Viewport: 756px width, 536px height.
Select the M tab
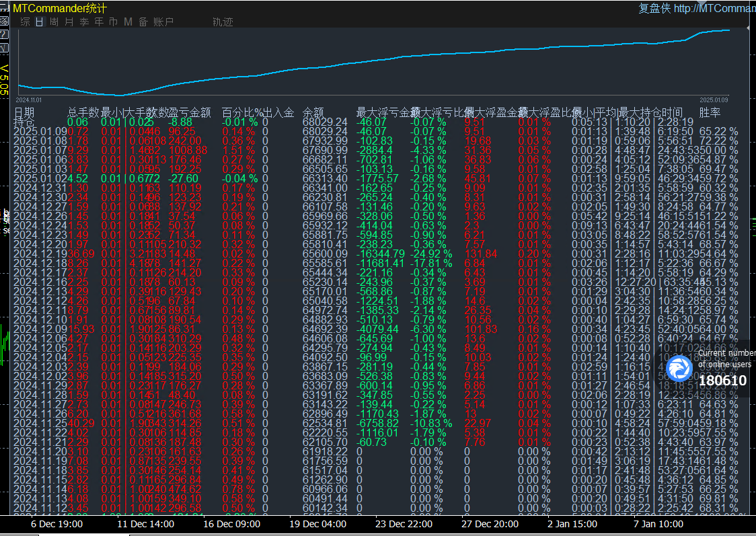(128, 22)
